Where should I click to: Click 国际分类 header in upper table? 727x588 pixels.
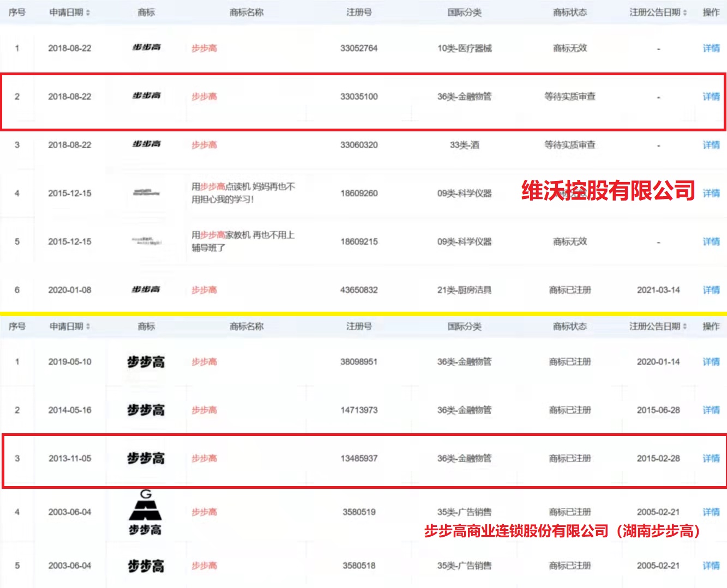465,13
